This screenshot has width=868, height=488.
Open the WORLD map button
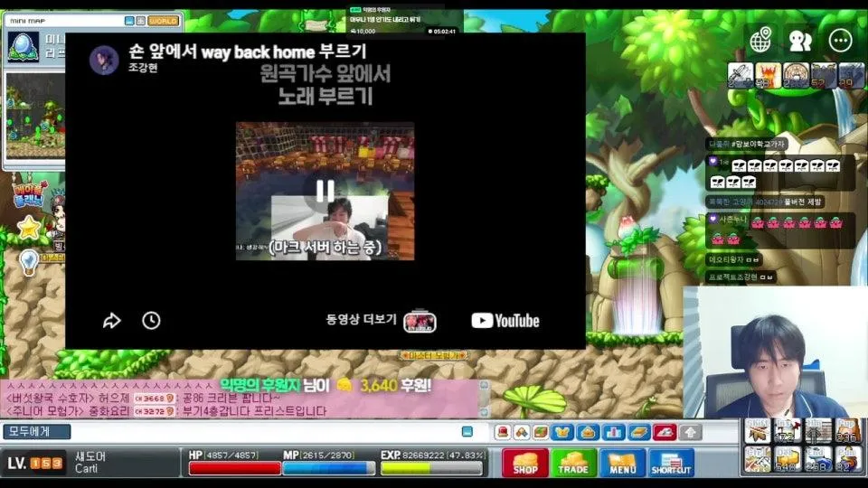[164, 21]
